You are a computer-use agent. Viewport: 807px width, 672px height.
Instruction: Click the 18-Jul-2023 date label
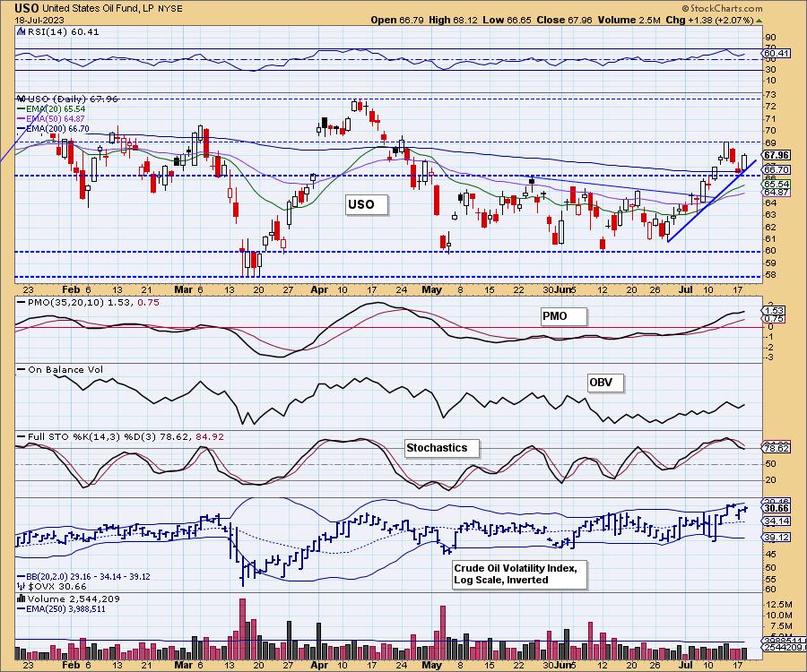(39, 20)
